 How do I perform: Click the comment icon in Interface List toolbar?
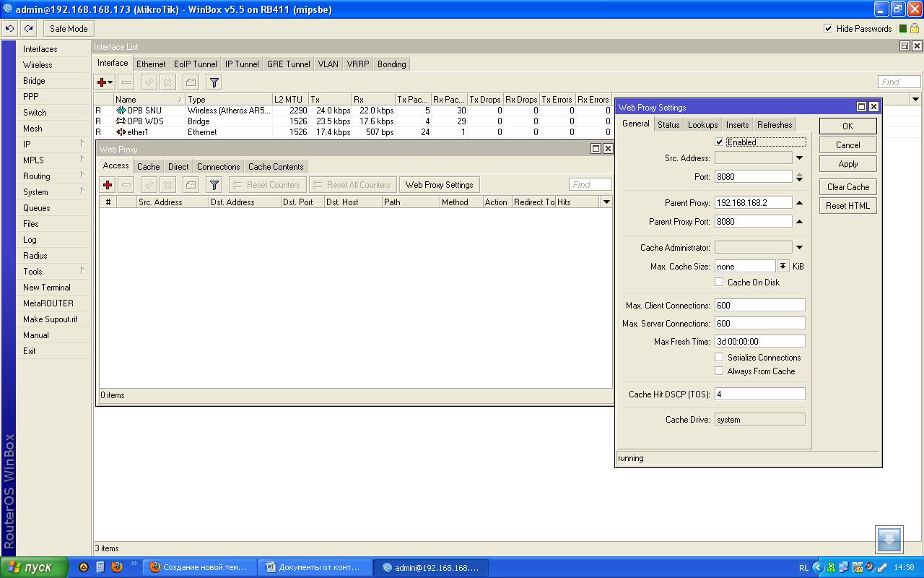click(x=191, y=82)
